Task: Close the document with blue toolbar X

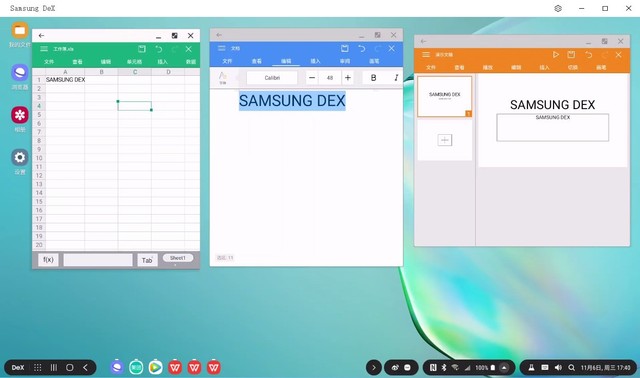Action: click(391, 48)
